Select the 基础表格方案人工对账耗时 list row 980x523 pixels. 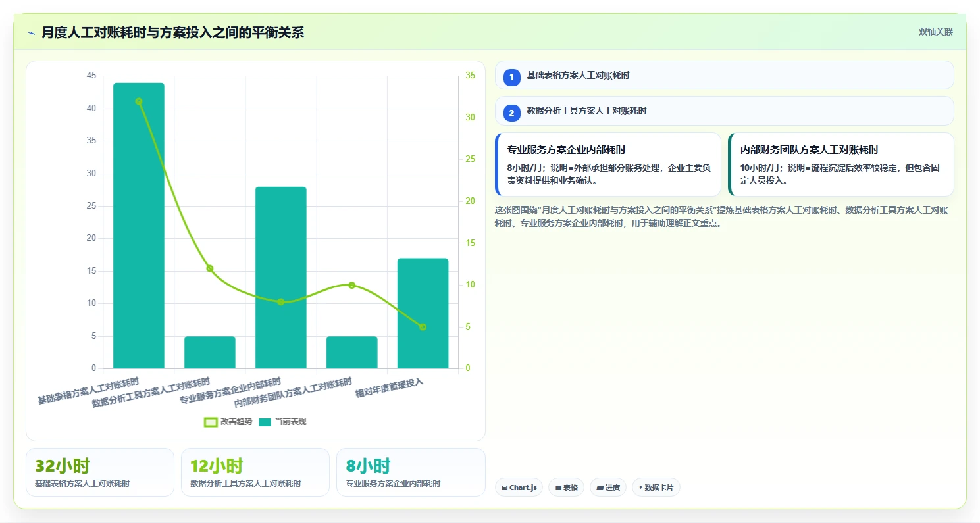(x=724, y=75)
